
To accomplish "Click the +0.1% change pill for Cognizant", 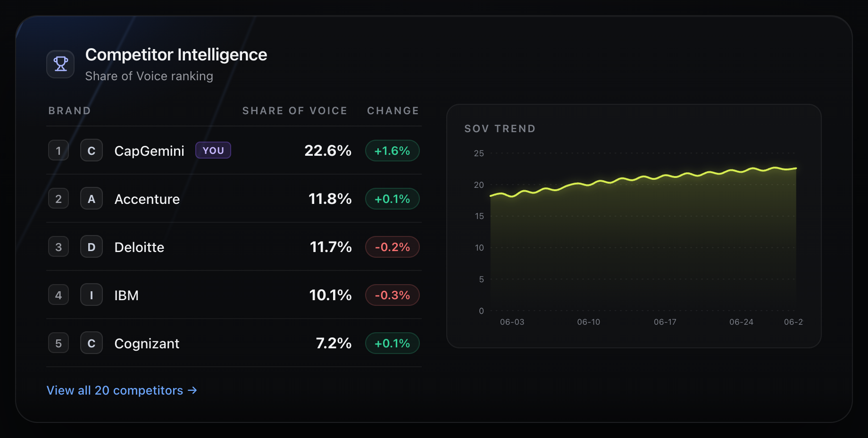I will point(392,343).
